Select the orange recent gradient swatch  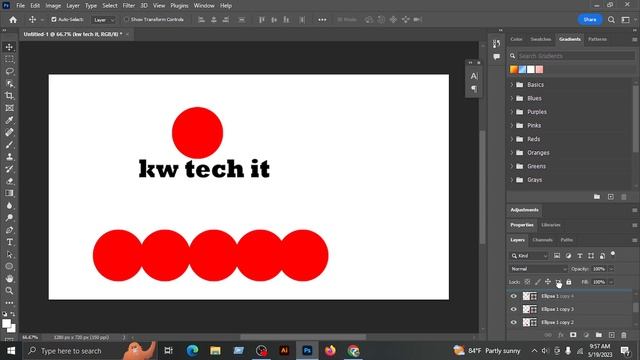pos(514,69)
